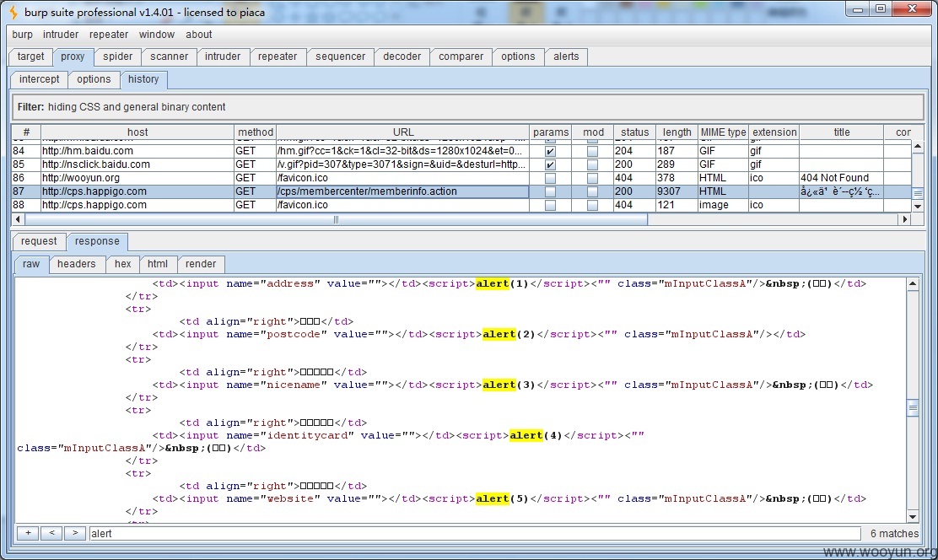Select the headers view tab
938x560 pixels.
[x=77, y=264]
